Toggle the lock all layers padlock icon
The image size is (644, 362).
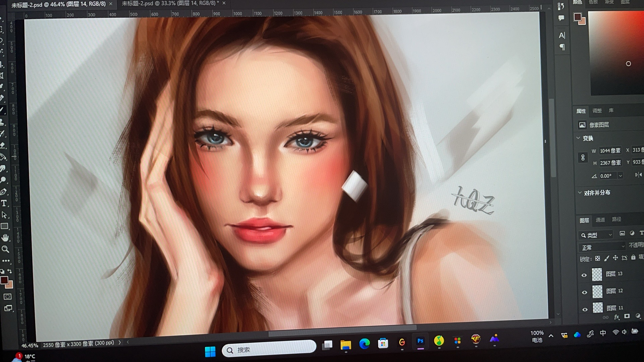633,257
